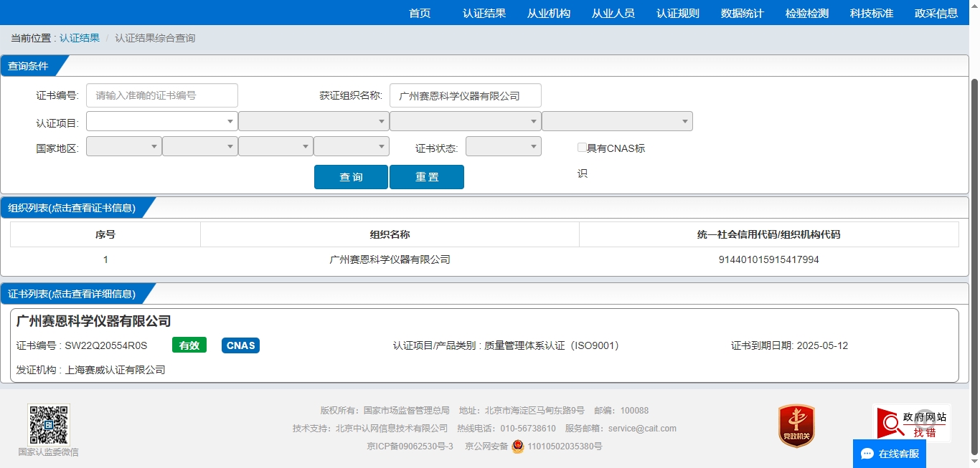Select organization row 广州赛恩科学仪器有限公司 in the table
Image resolution: width=980 pixels, height=468 pixels.
point(484,259)
